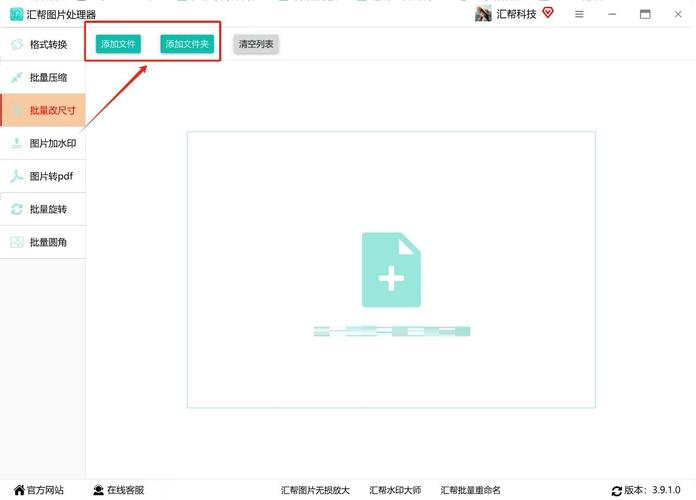Image resolution: width=696 pixels, height=500 pixels.
Task: Open the user avatar picture
Action: pyautogui.click(x=483, y=14)
